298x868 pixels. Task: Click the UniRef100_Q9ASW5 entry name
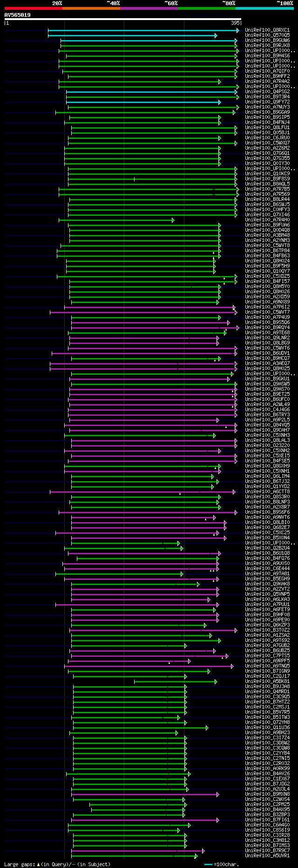(267, 384)
